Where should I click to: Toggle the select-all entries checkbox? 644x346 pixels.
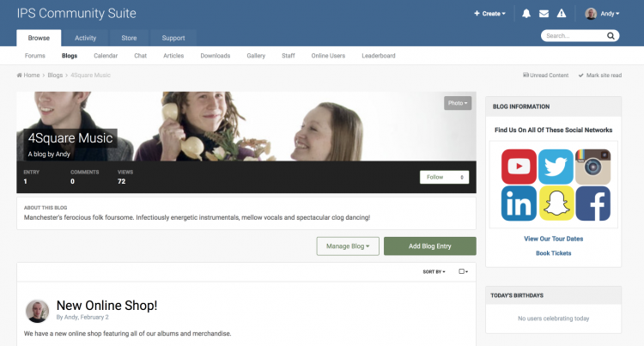click(x=463, y=271)
